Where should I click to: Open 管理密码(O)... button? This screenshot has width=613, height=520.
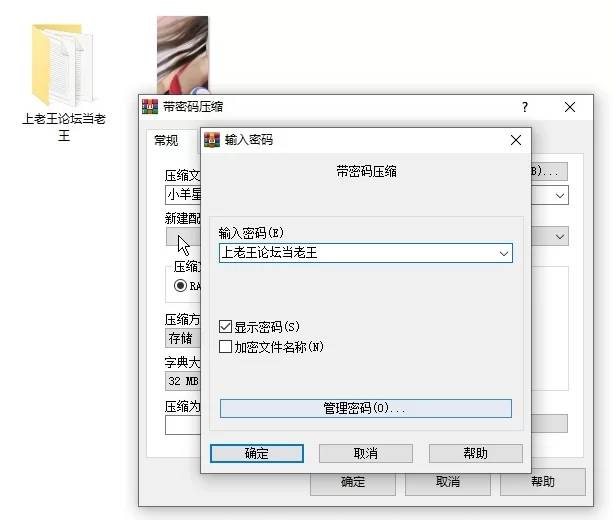click(x=366, y=408)
